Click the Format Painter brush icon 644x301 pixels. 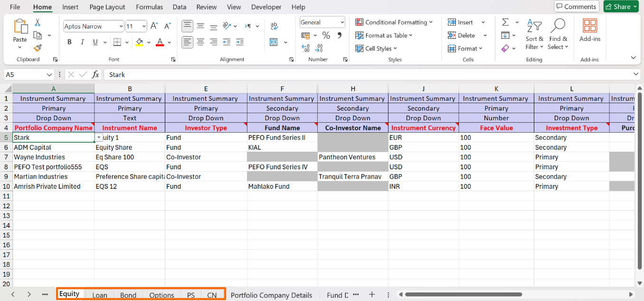(x=38, y=48)
